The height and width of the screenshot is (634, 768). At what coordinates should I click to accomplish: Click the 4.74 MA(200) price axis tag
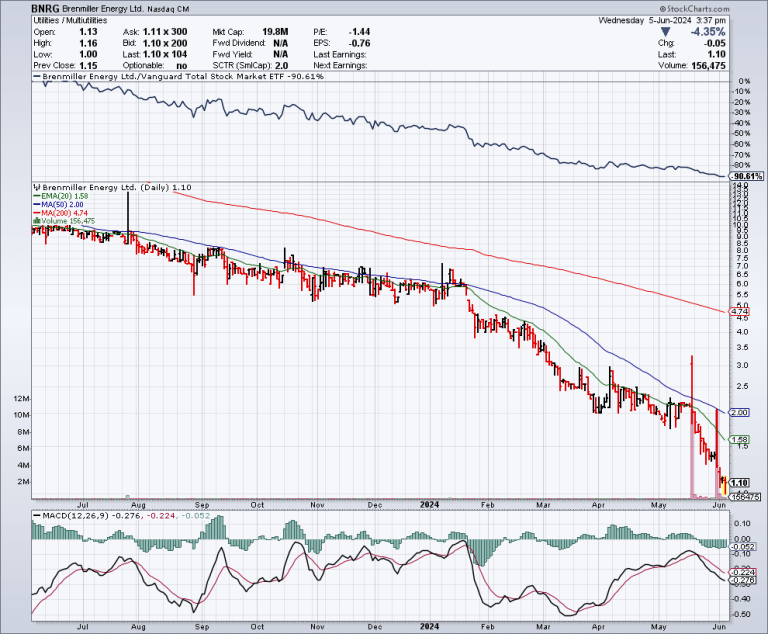[739, 311]
